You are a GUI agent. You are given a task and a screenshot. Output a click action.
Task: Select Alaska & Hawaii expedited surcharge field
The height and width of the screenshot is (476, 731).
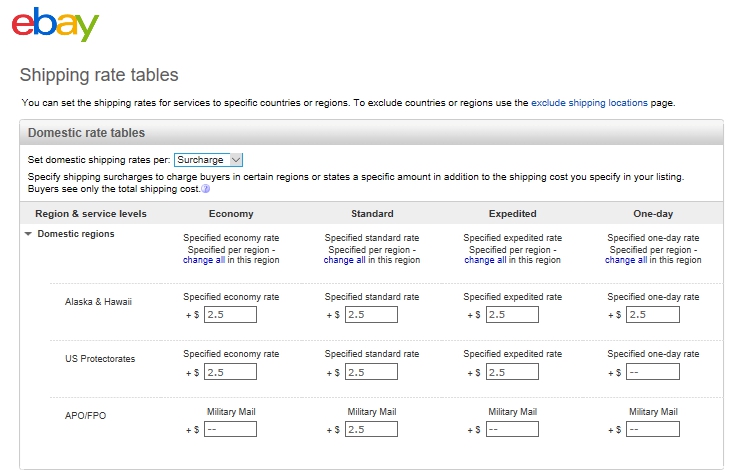coord(512,315)
